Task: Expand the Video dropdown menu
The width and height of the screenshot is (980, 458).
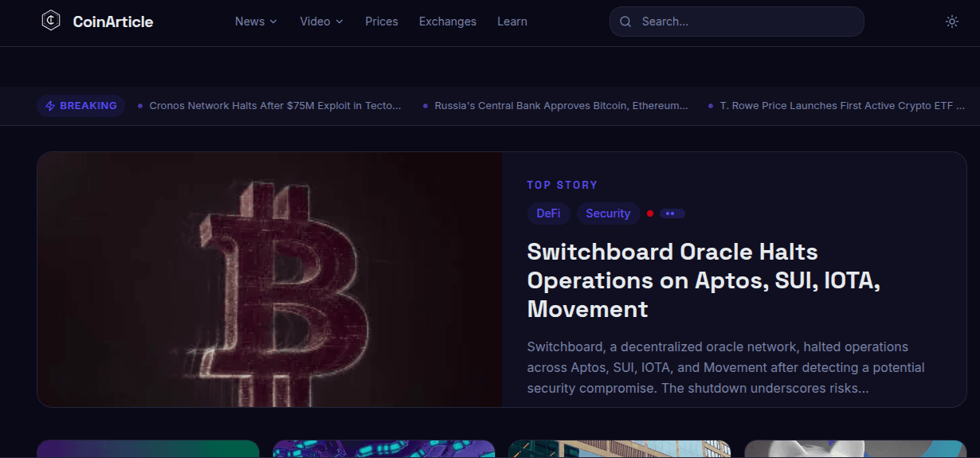Action: [321, 22]
